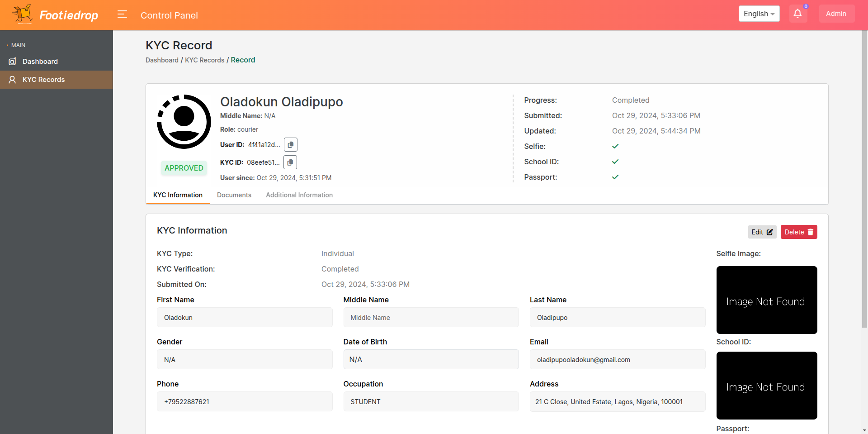Click the Delete button

point(799,232)
